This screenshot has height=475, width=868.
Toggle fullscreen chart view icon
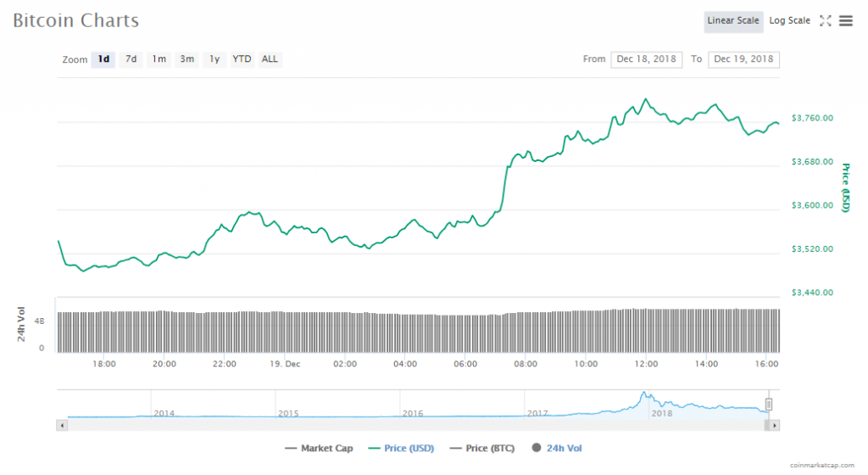point(826,21)
